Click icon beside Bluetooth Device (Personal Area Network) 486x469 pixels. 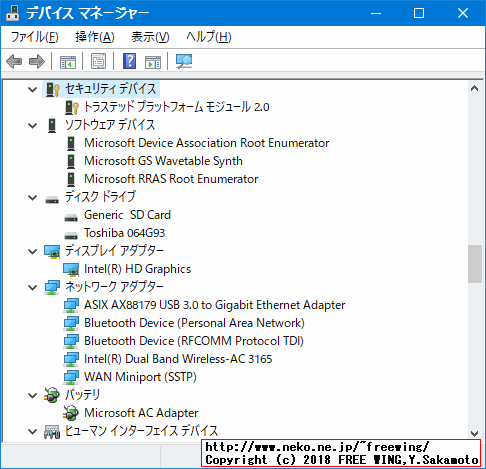tap(71, 324)
